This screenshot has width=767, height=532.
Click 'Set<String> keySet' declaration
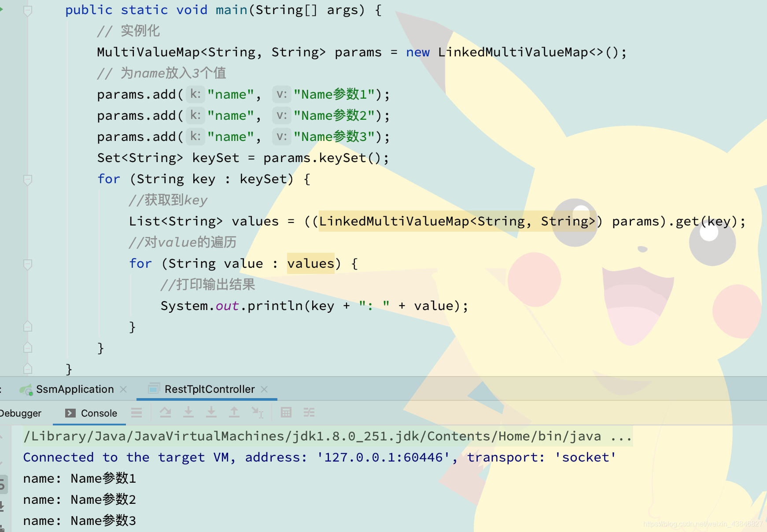point(168,158)
